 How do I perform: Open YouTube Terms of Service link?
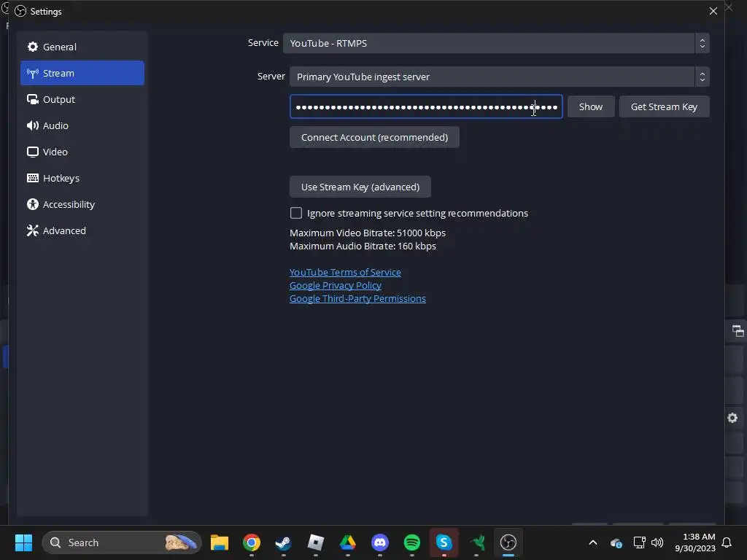[345, 273]
